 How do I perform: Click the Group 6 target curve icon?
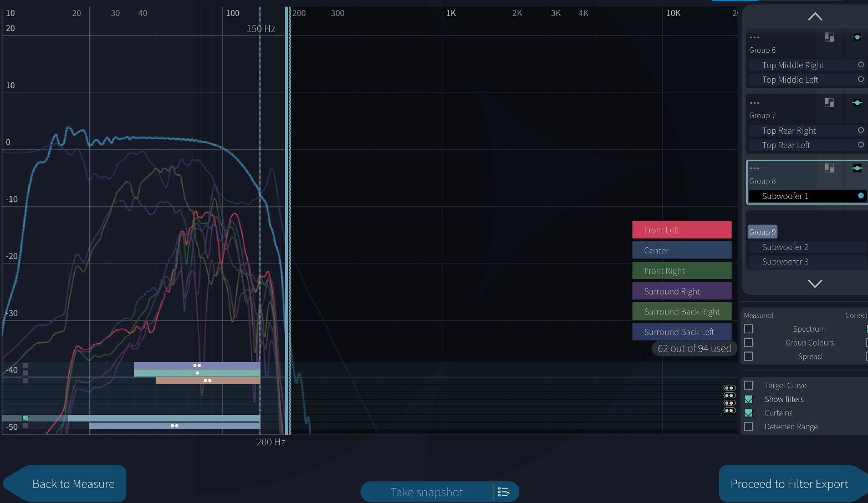pos(857,37)
